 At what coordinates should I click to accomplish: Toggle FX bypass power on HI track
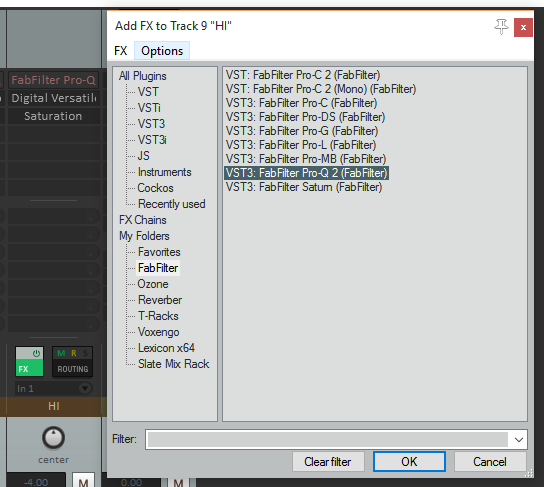(x=36, y=353)
